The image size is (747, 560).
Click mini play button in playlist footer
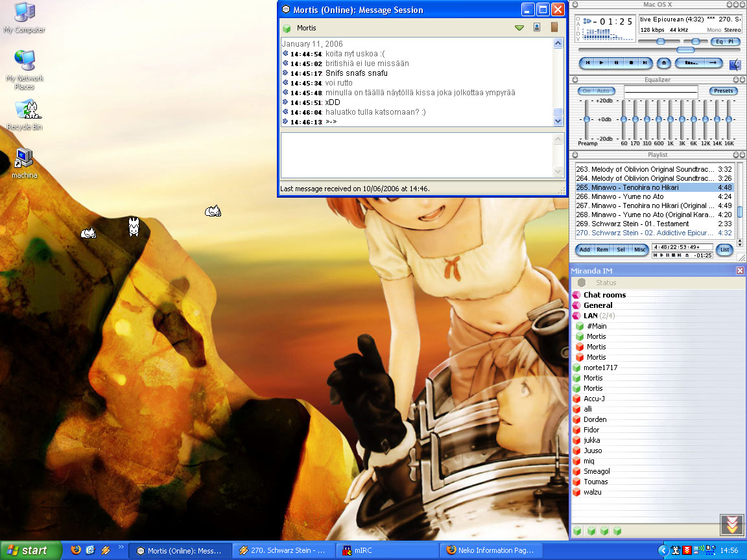[x=661, y=255]
